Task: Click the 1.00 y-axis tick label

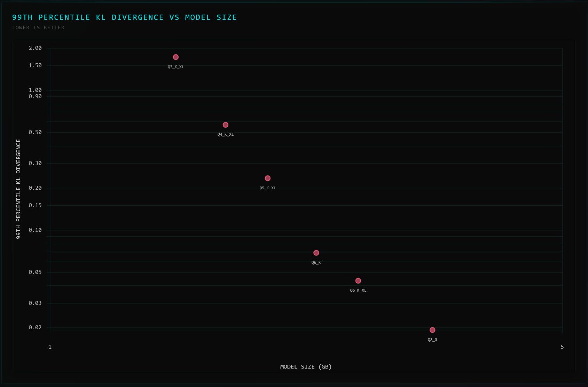Action: coord(35,90)
